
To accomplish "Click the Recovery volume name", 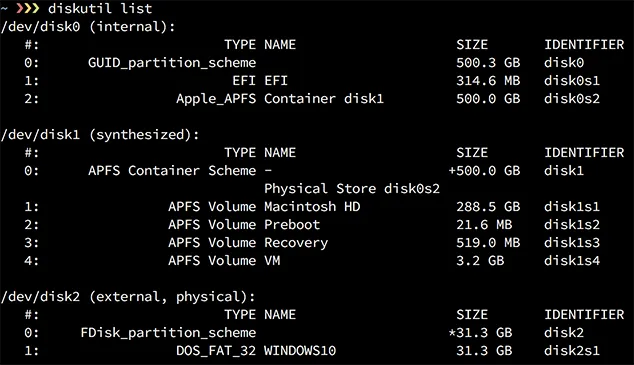I will pyautogui.click(x=296, y=243).
